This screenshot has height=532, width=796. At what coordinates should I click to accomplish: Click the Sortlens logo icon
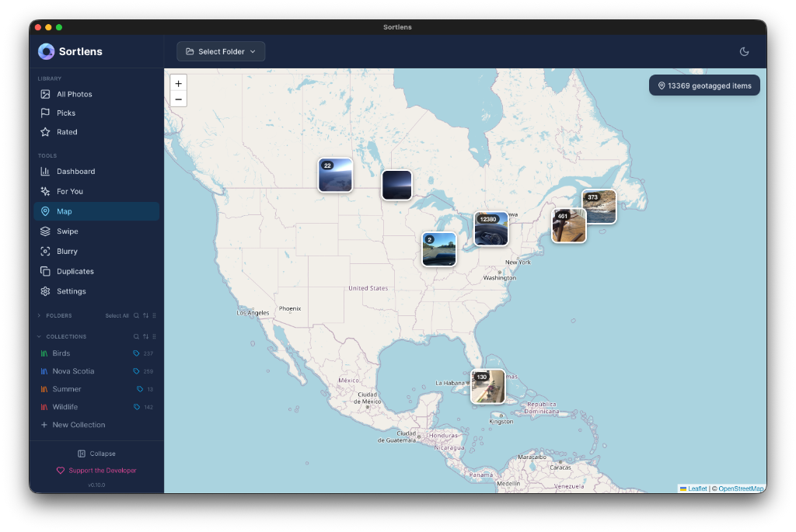coord(46,51)
